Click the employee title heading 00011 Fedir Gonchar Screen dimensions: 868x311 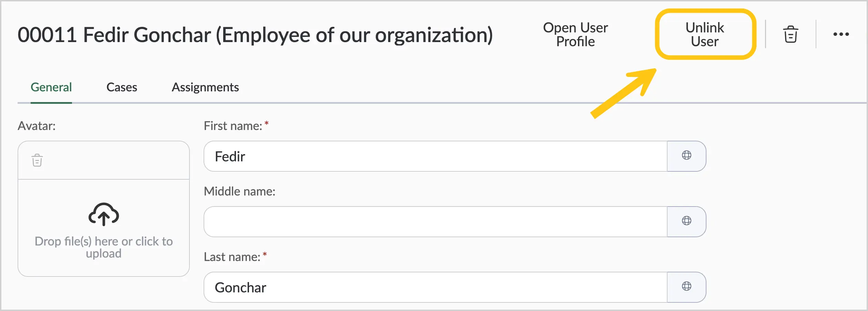(255, 35)
